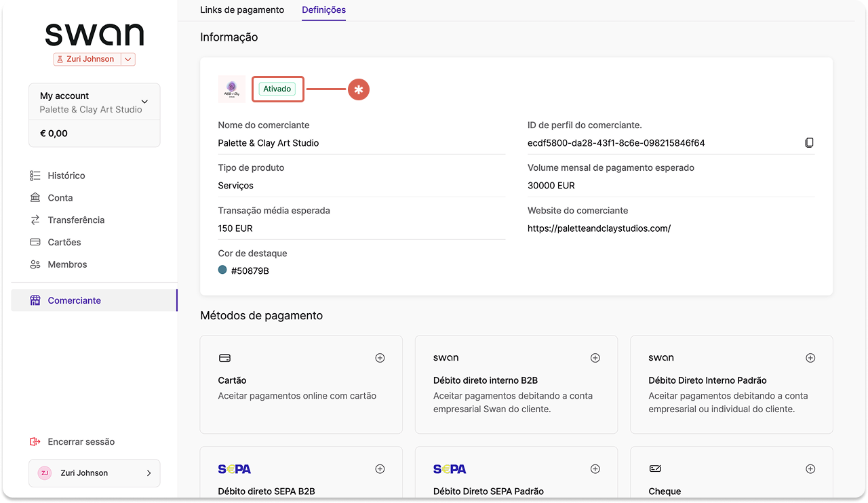
Task: Click the swan logo on B2B card
Action: (x=446, y=358)
